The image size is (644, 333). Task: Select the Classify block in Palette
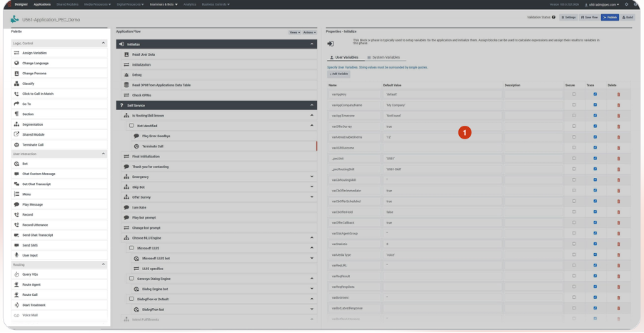coord(59,84)
